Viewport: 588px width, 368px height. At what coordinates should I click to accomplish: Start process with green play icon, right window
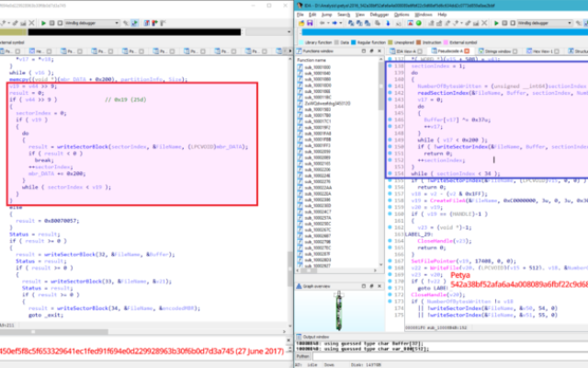(496, 23)
